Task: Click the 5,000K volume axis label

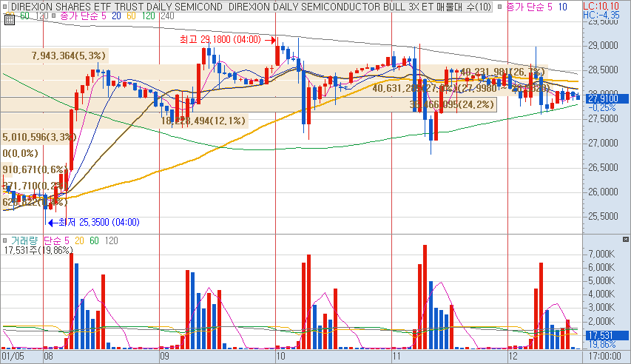Action: [x=601, y=280]
